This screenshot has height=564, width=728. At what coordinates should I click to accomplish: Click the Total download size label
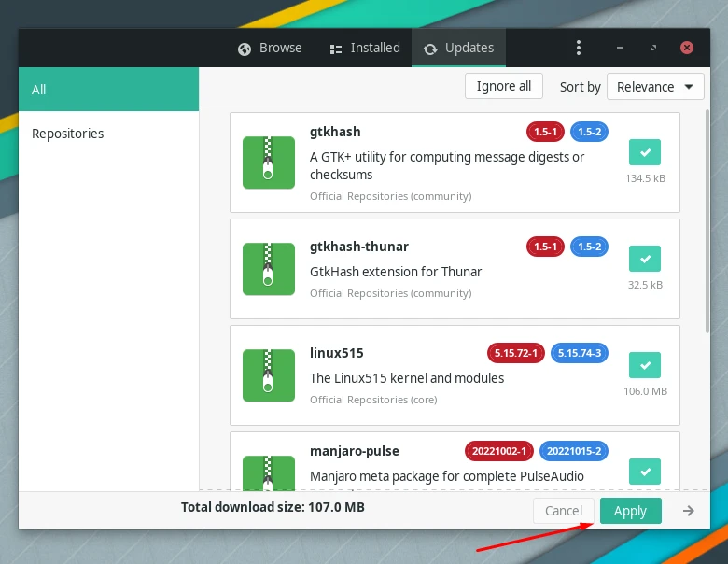coord(273,507)
